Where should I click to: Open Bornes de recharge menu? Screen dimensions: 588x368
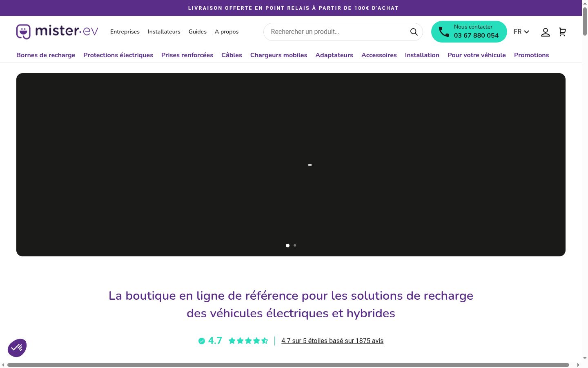click(x=46, y=55)
